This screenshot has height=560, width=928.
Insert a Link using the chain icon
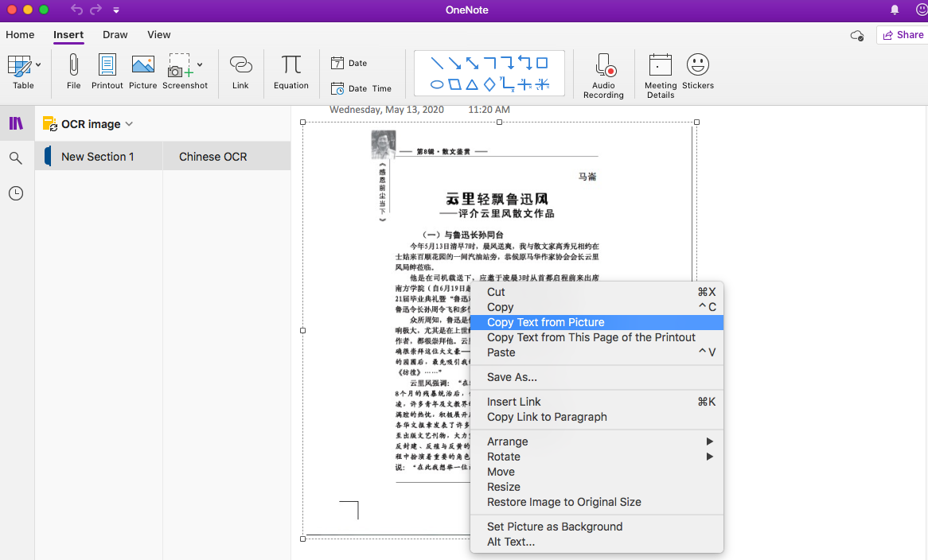[240, 72]
